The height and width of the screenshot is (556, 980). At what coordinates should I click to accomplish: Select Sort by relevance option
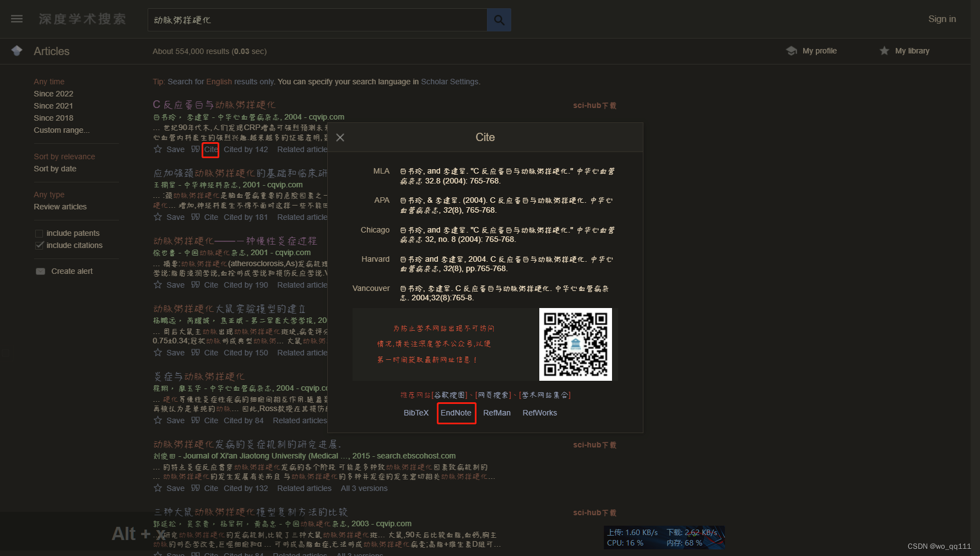[64, 156]
